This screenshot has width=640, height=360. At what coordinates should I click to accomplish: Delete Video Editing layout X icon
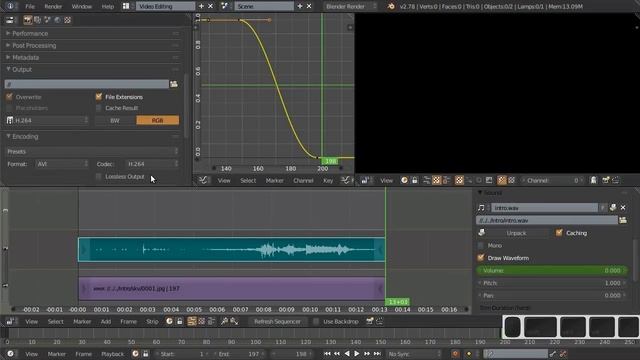(x=211, y=6)
